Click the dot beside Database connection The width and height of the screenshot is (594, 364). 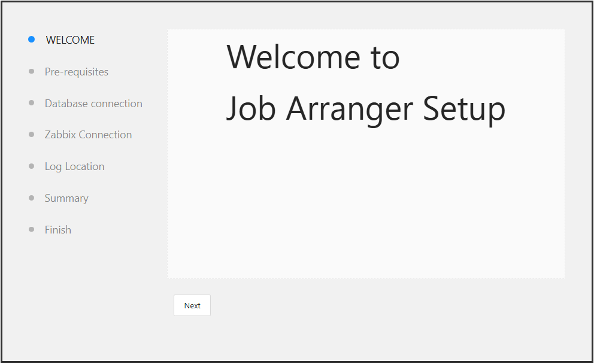pyautogui.click(x=32, y=102)
